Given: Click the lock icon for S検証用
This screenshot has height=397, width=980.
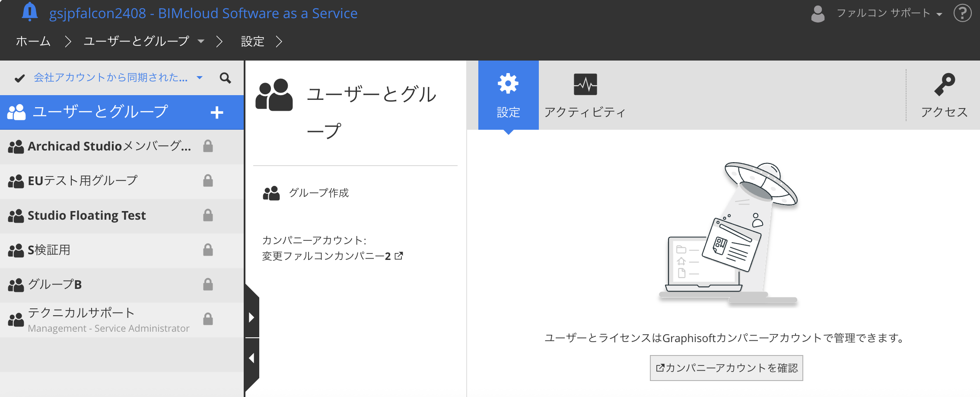Looking at the screenshot, I should click(x=208, y=250).
